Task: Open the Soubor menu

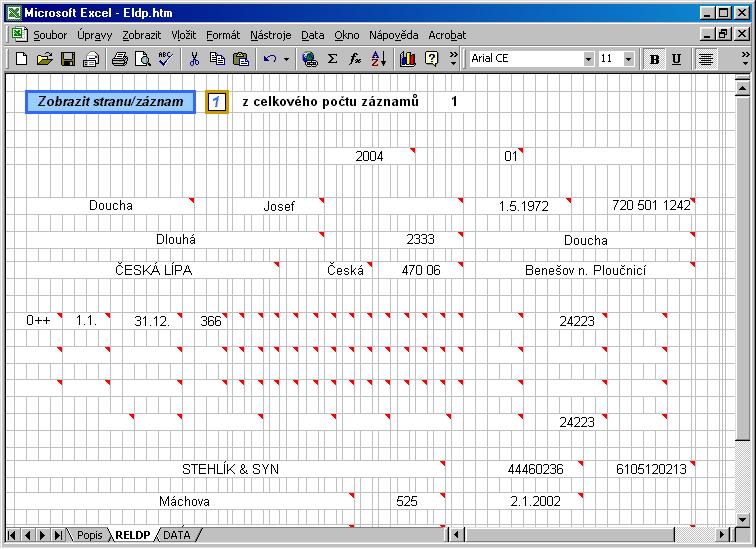Action: (x=50, y=35)
